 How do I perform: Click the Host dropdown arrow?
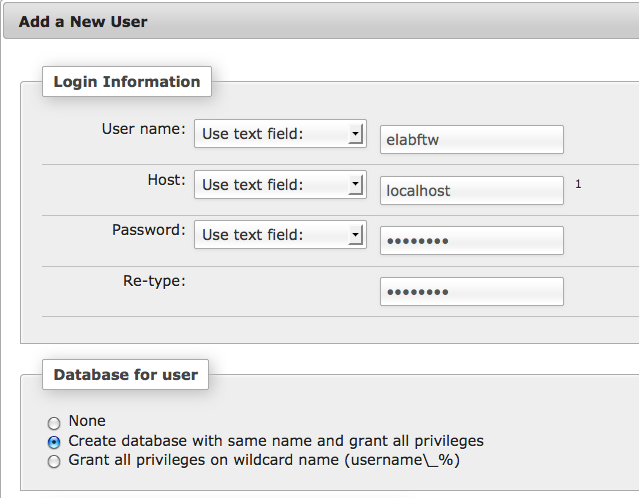click(355, 185)
